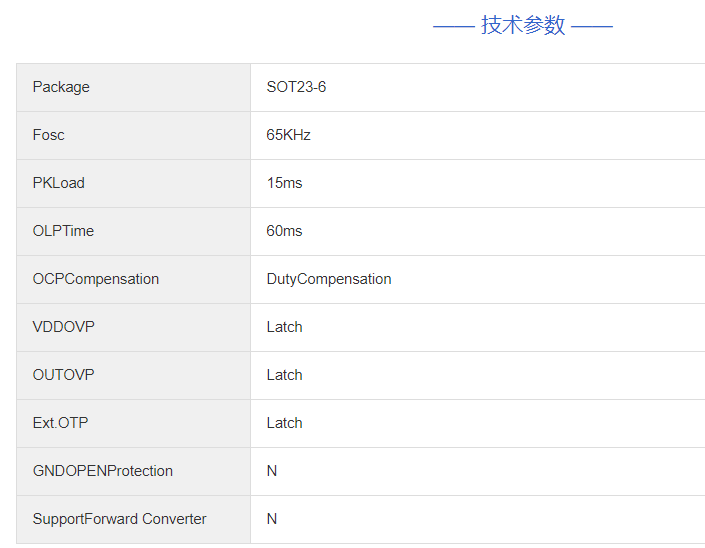This screenshot has height=548, width=705.
Task: Click the GNDOPENProtection label cell
Action: point(102,471)
